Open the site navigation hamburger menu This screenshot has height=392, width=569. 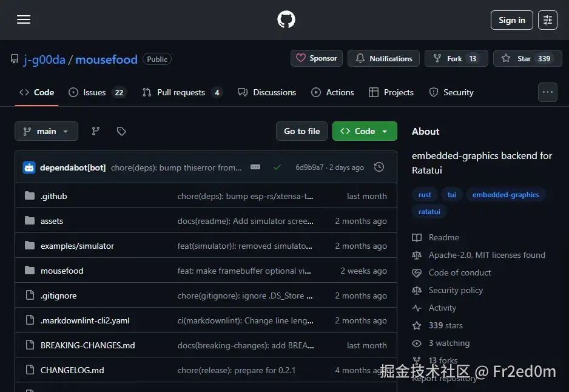click(x=23, y=19)
